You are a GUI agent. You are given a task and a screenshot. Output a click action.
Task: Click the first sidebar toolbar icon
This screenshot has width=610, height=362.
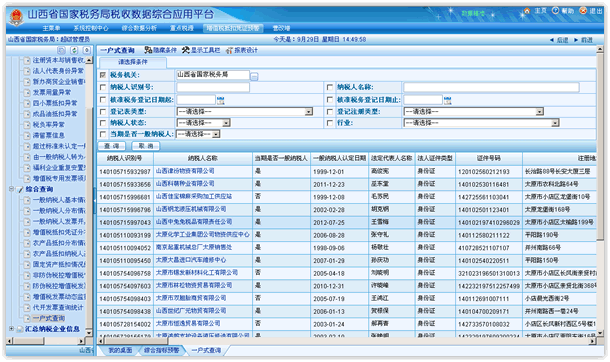coord(61,50)
